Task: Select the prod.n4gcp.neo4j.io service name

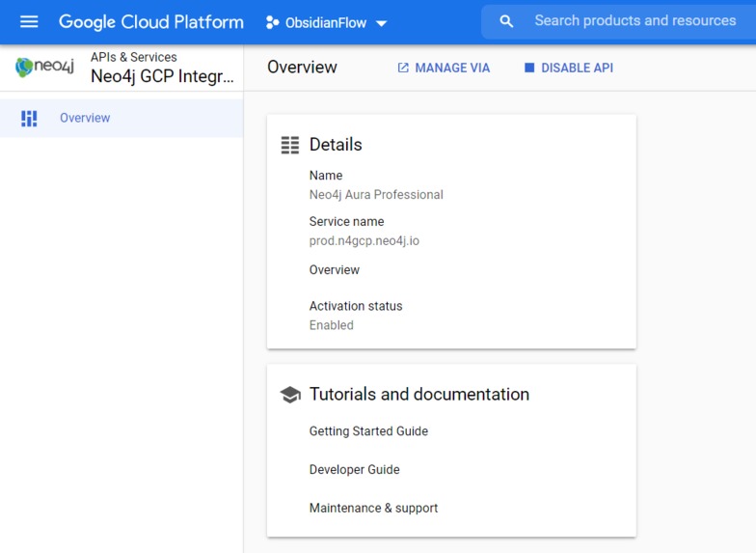Action: coord(364,241)
